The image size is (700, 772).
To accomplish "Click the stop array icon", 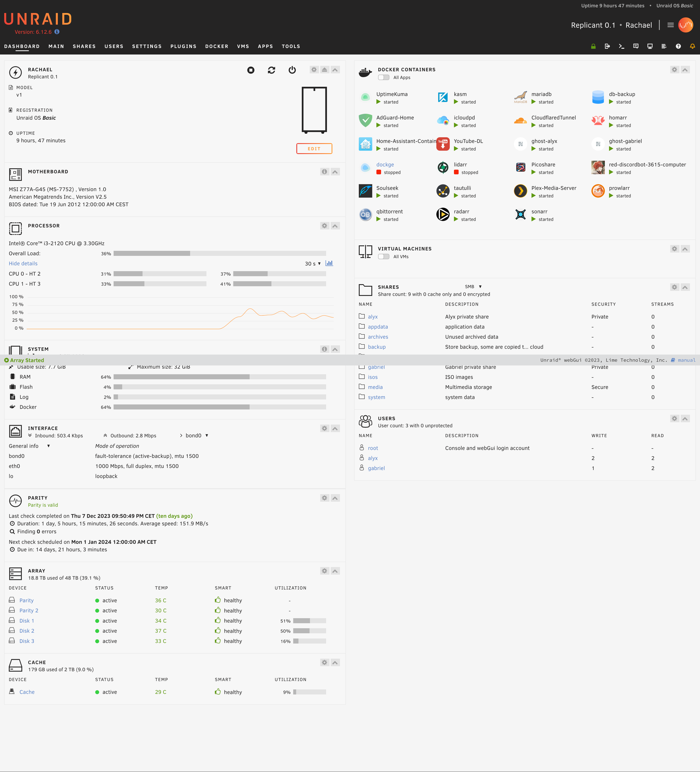I will (251, 70).
